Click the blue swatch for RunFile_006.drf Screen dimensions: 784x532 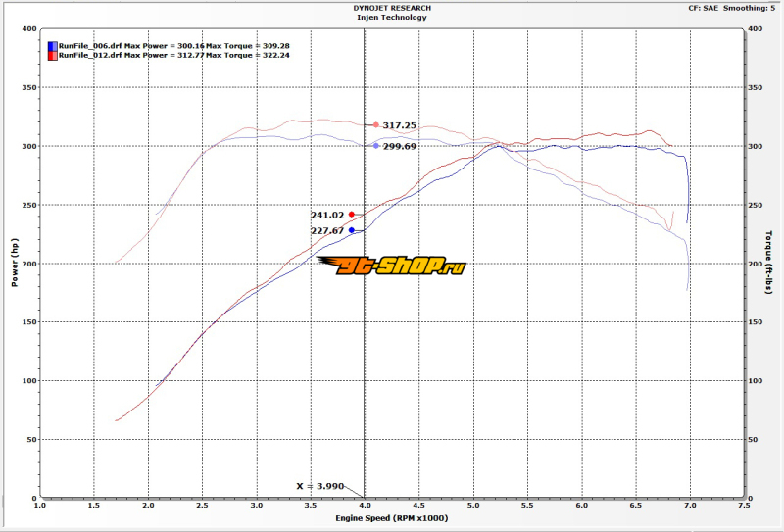(51, 46)
